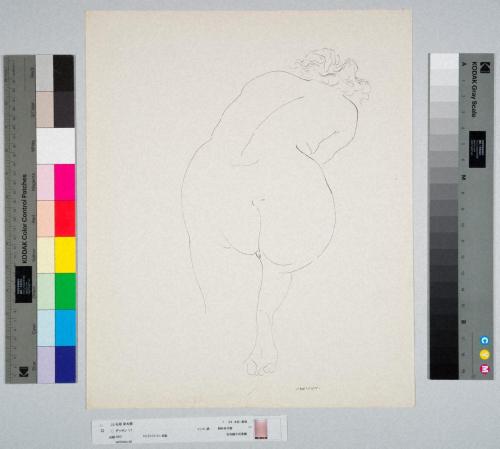This screenshot has width=500, height=449.
Task: Click the blue C circle icon
Action: pyautogui.click(x=485, y=340)
